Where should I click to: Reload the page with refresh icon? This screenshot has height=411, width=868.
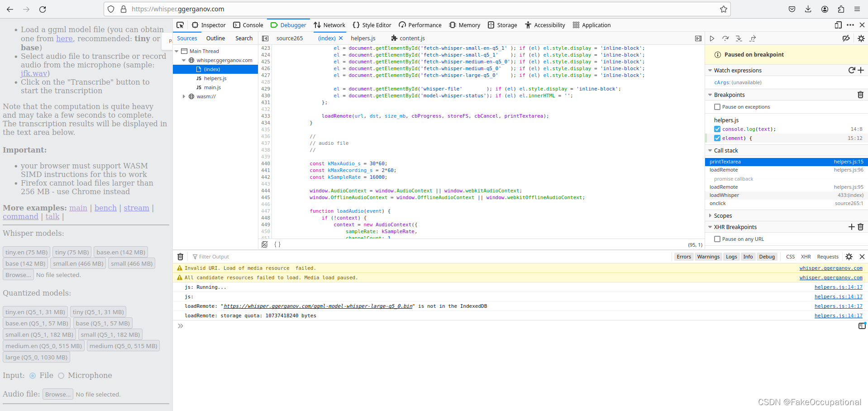(43, 9)
